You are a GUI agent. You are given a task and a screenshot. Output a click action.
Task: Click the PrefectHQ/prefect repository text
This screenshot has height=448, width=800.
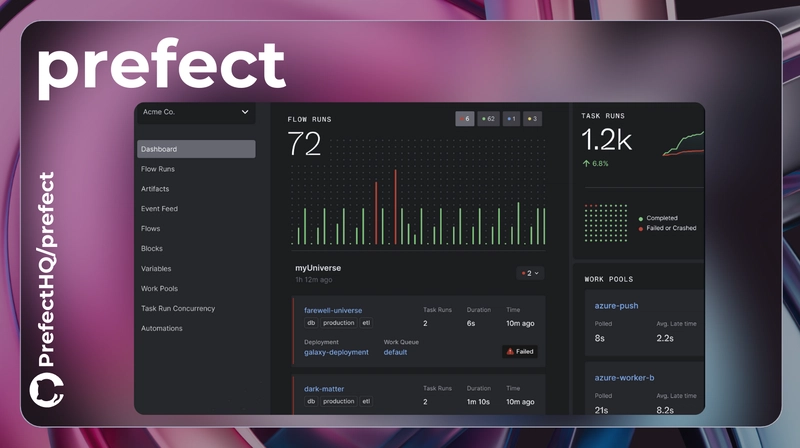tap(47, 269)
